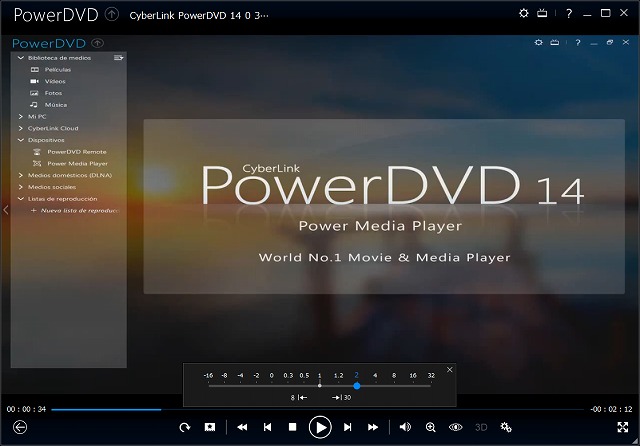The width and height of the screenshot is (640, 446).
Task: Jump back 8 seconds button
Action: pos(299,397)
